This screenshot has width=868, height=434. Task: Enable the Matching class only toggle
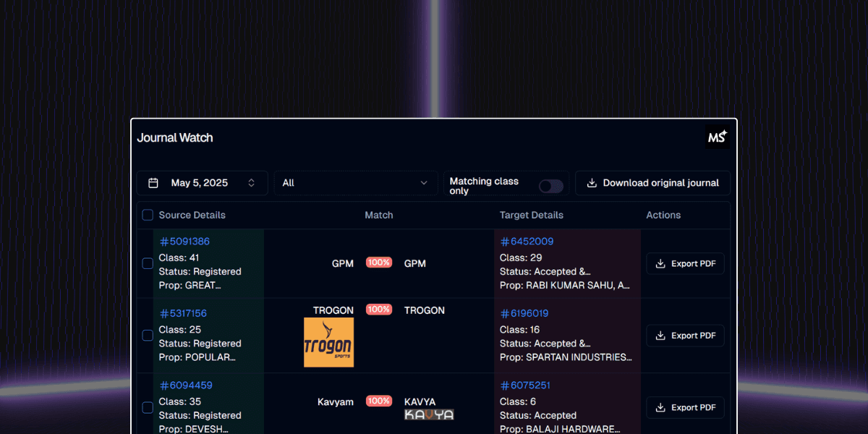point(550,186)
